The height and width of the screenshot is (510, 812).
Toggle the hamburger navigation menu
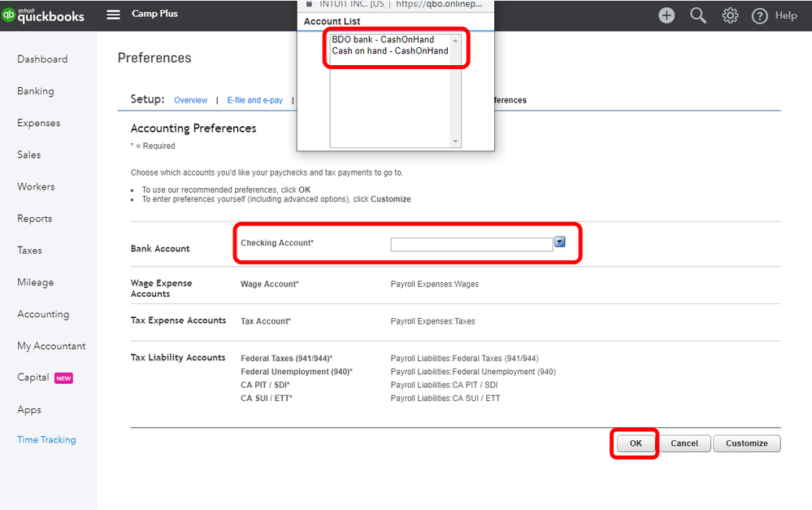click(x=114, y=15)
